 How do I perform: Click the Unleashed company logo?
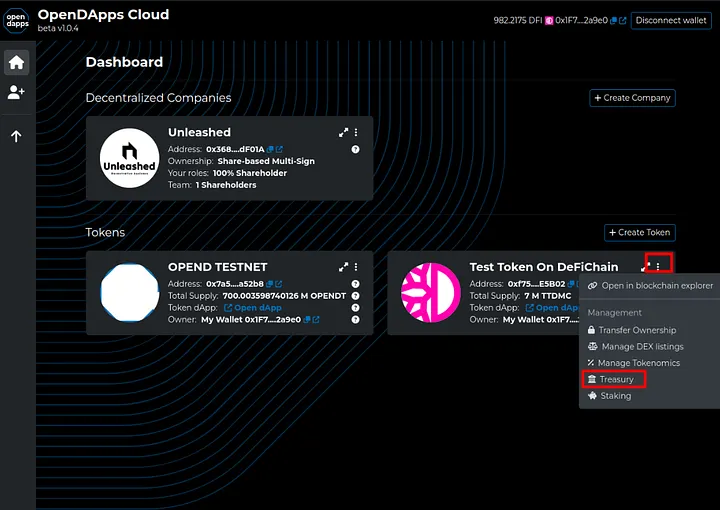pyautogui.click(x=129, y=158)
